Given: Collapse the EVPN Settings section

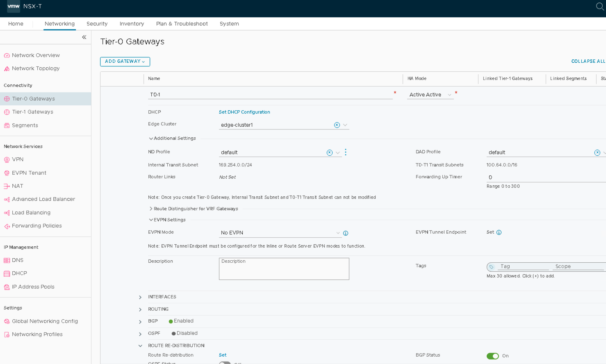Looking at the screenshot, I should (151, 220).
